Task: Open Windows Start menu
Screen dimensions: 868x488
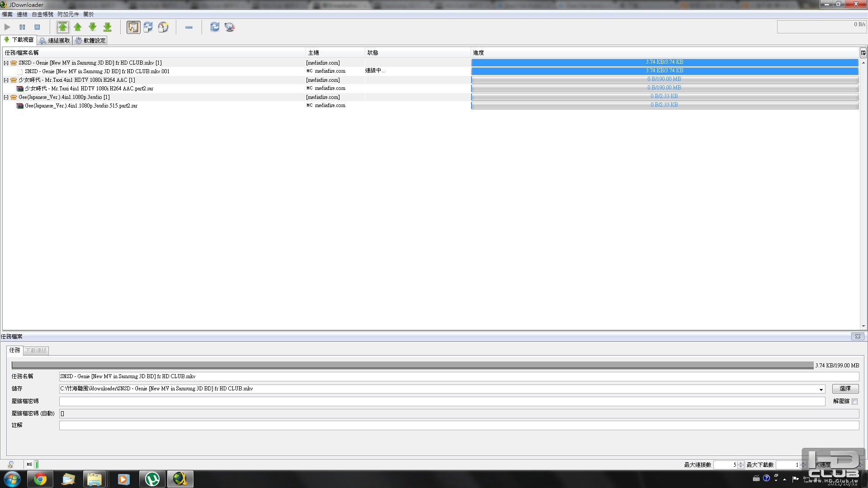Action: tap(12, 479)
